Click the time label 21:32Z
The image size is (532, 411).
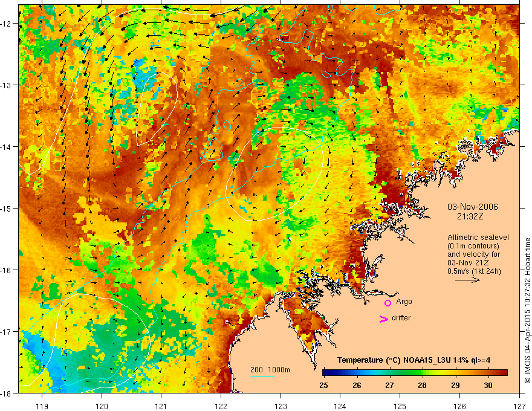click(x=470, y=216)
